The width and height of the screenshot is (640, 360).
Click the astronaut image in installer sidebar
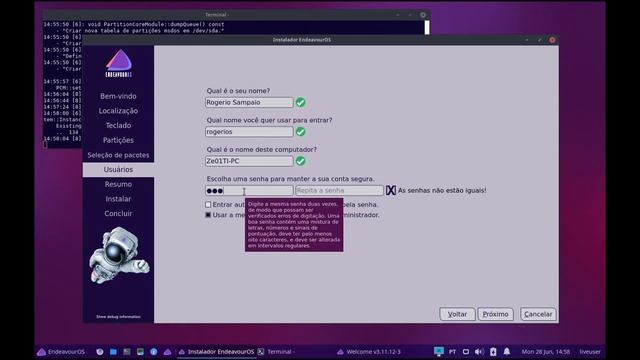tap(119, 255)
